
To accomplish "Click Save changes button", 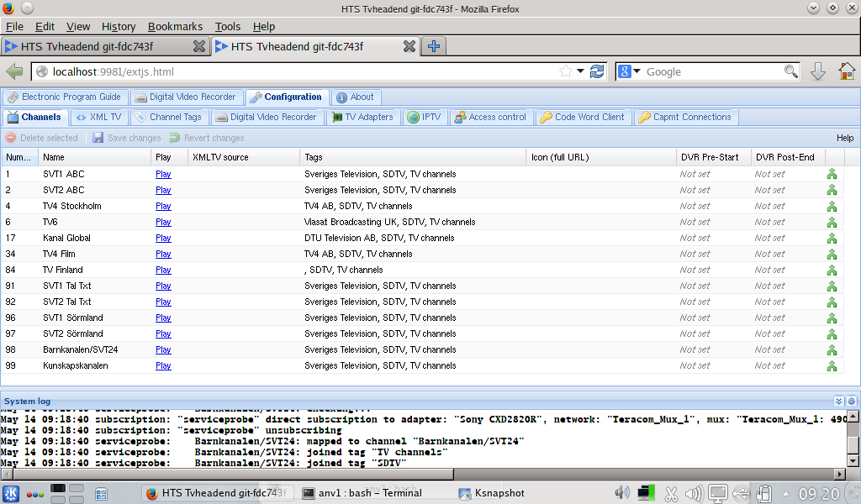I will pyautogui.click(x=127, y=139).
